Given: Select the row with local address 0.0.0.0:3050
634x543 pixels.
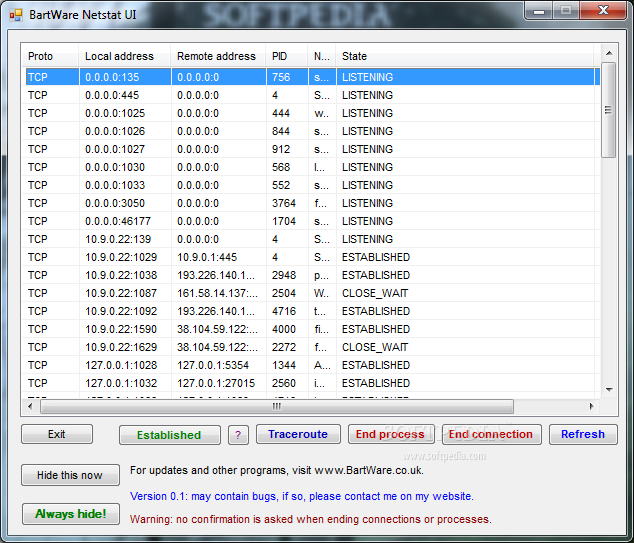Looking at the screenshot, I should (x=311, y=203).
